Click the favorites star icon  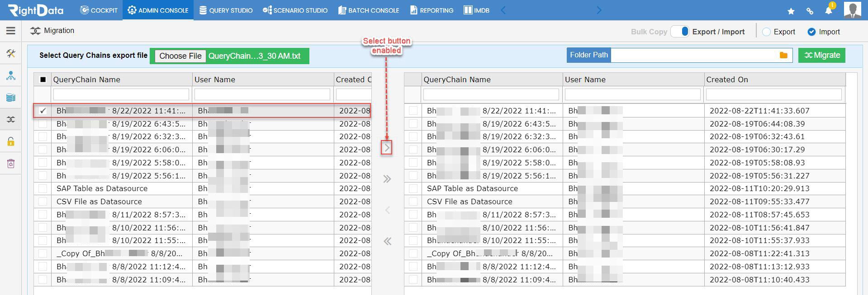click(x=791, y=11)
